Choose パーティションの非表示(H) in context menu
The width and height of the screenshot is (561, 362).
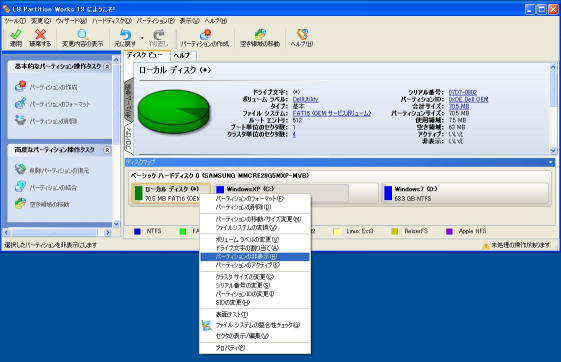(255, 257)
